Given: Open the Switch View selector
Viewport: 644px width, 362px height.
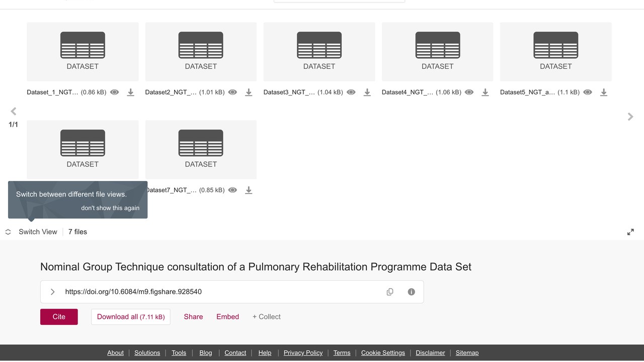Looking at the screenshot, I should click(32, 232).
